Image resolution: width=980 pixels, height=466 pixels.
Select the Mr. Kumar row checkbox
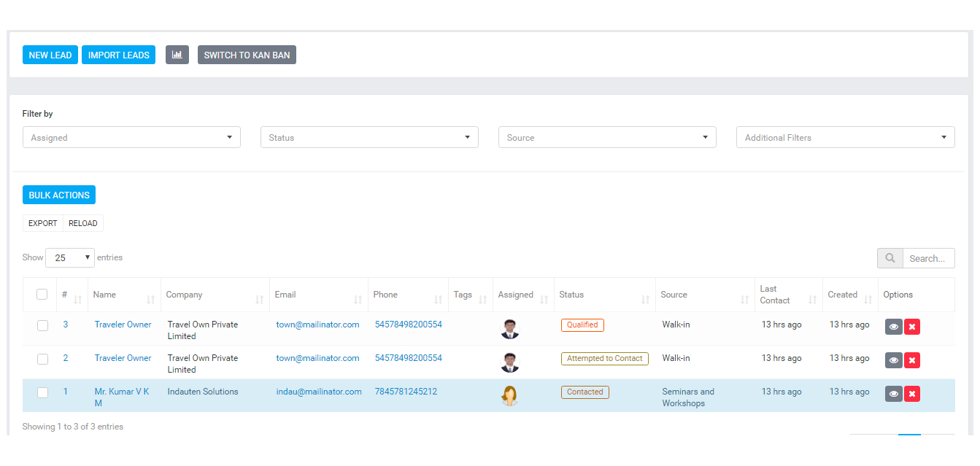42,392
